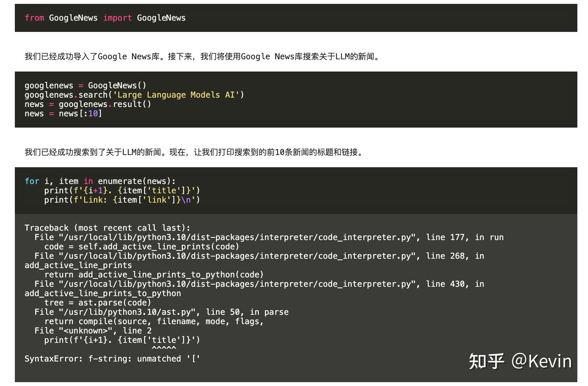Click the for loop enumerate line

[100, 181]
